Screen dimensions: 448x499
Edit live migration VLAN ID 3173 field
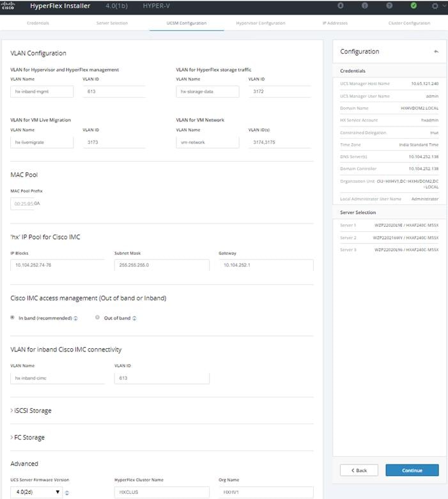point(114,142)
